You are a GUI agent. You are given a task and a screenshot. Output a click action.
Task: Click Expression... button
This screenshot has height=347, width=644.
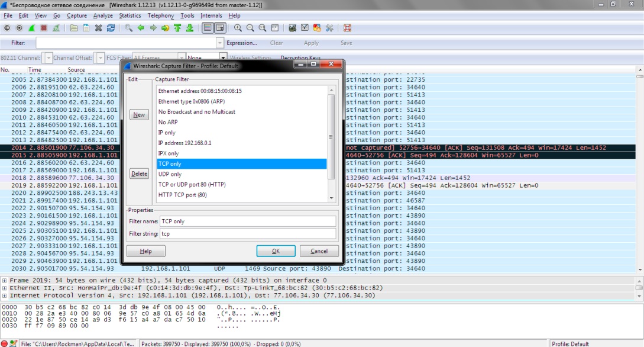(241, 43)
